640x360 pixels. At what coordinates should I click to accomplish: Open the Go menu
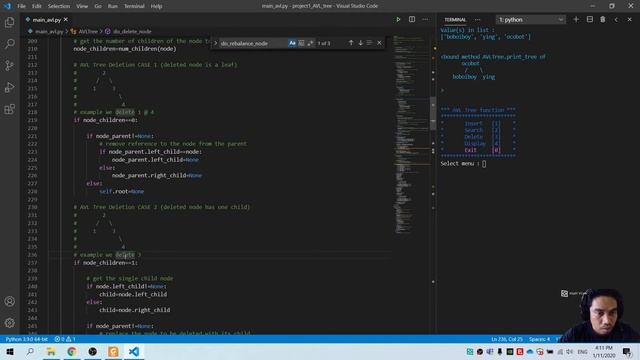98,6
